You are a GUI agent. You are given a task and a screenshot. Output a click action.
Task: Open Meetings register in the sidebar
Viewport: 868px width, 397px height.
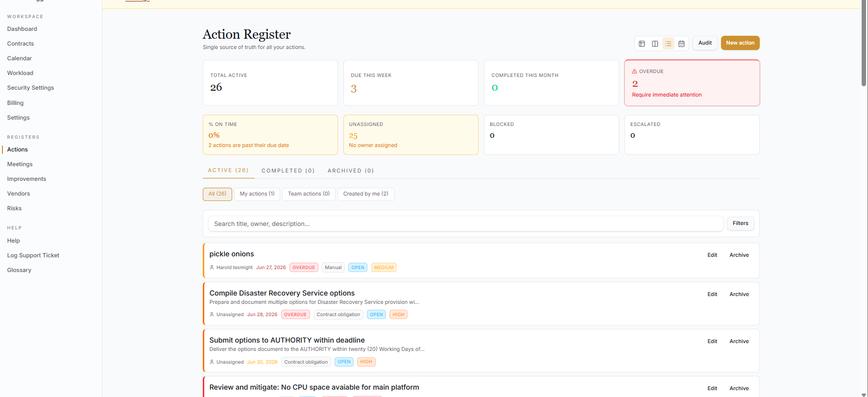pyautogui.click(x=20, y=164)
